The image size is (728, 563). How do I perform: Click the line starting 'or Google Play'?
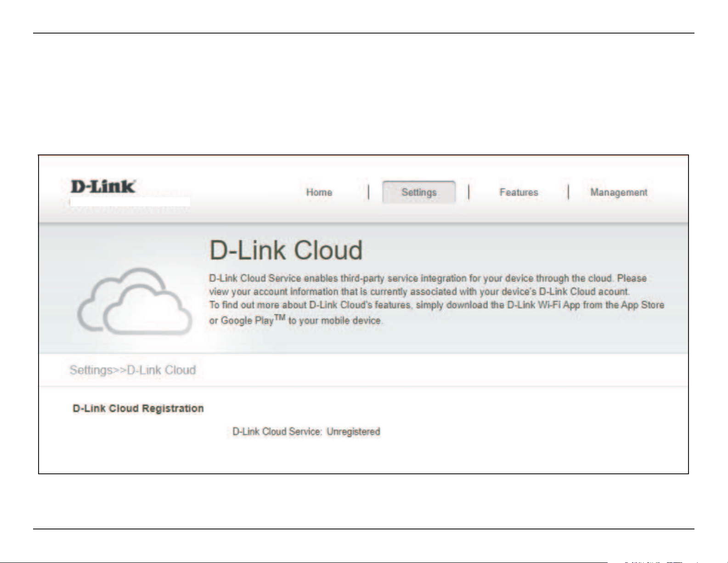click(296, 320)
